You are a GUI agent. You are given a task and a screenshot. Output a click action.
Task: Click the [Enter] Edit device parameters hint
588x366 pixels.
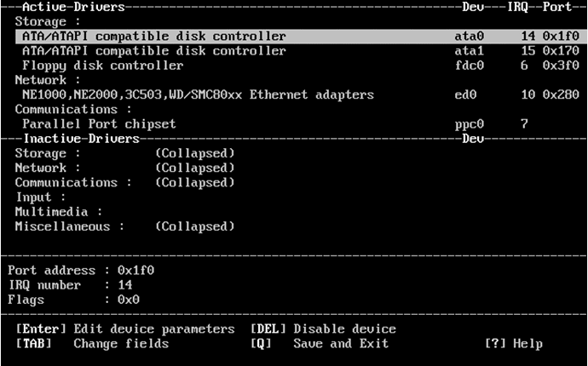coord(125,329)
